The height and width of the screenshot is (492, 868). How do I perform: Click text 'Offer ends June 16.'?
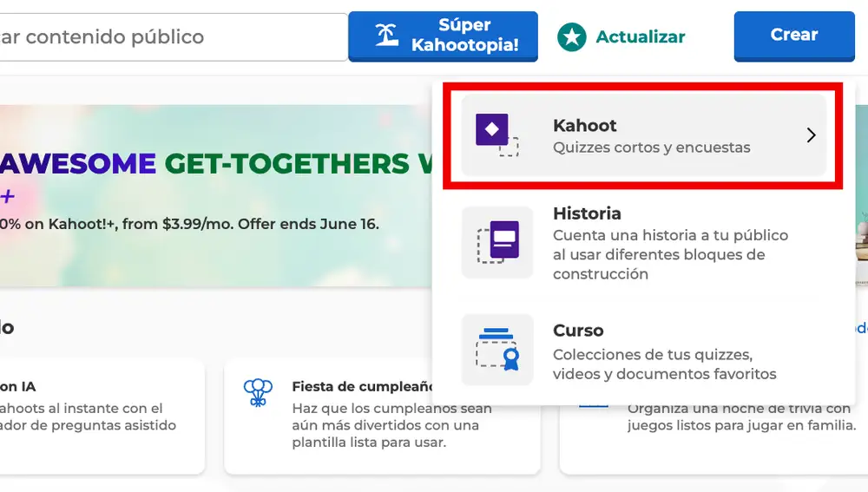point(308,224)
